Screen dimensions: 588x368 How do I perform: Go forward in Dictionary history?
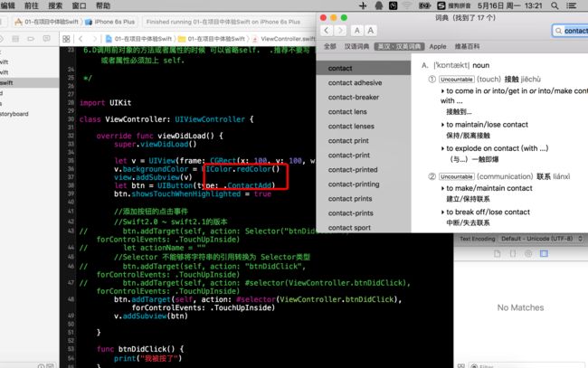pos(340,31)
